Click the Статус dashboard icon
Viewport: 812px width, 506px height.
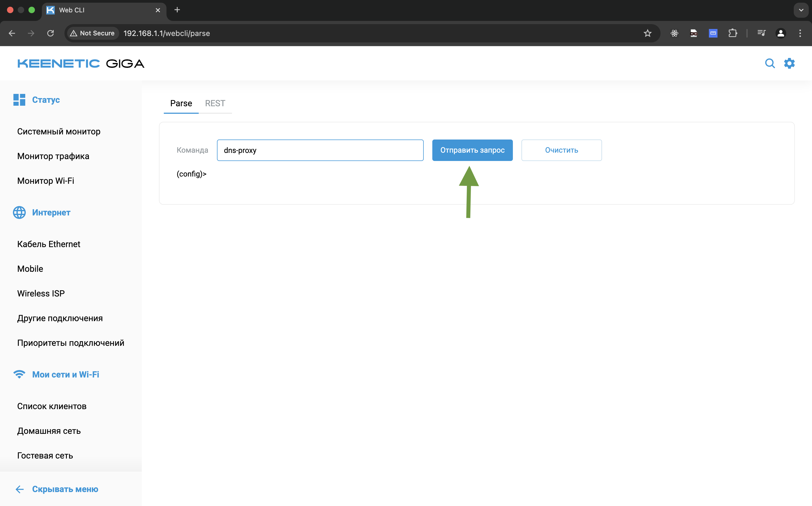click(19, 100)
